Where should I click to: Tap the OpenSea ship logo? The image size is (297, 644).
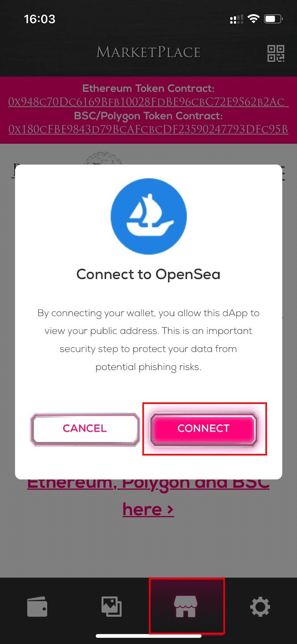(148, 216)
